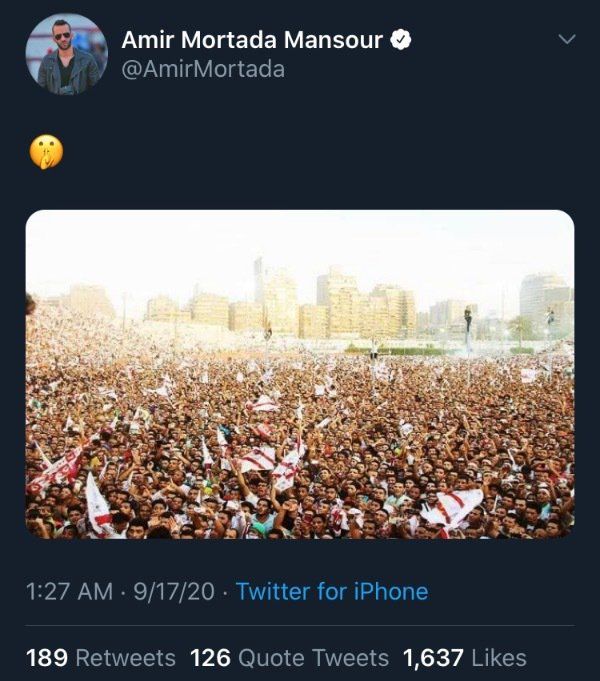Visit the @AmirMortada handle

tap(203, 69)
